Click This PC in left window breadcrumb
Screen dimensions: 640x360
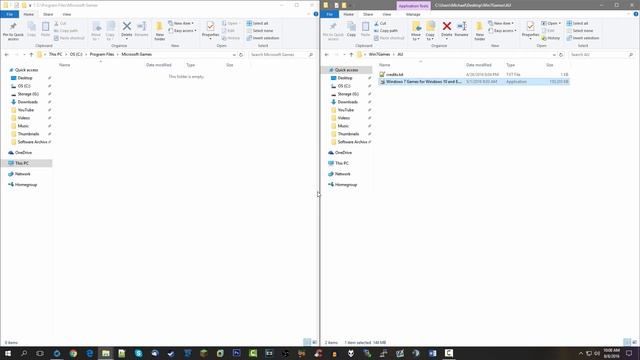(x=56, y=54)
